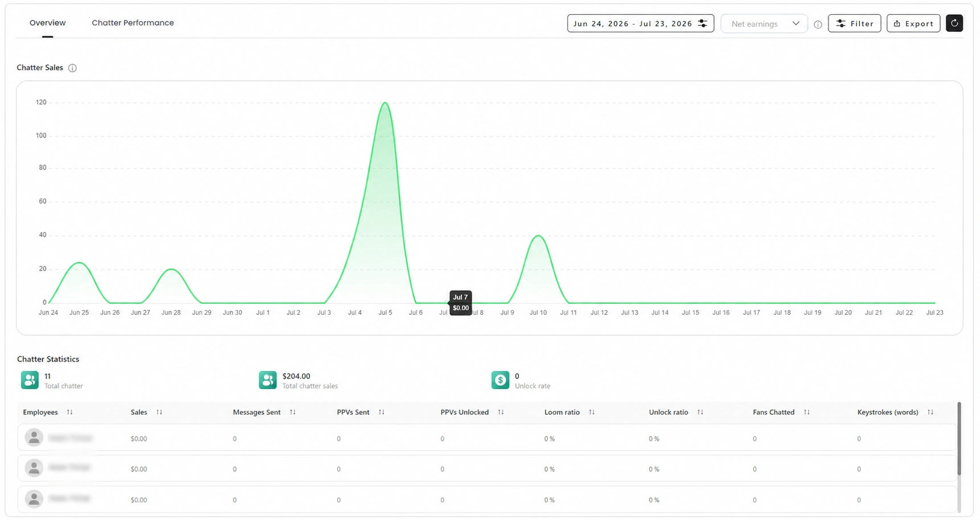
Task: Click the black refresh icon button
Action: tap(954, 23)
